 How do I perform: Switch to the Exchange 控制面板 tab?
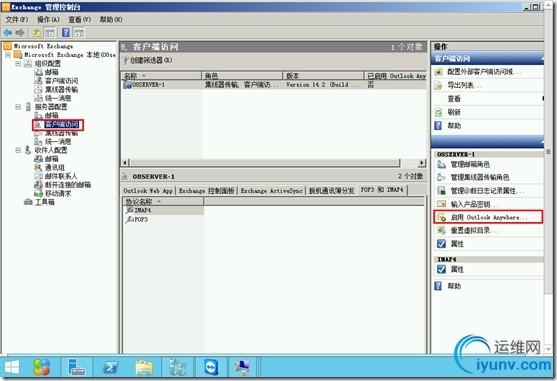pos(206,191)
